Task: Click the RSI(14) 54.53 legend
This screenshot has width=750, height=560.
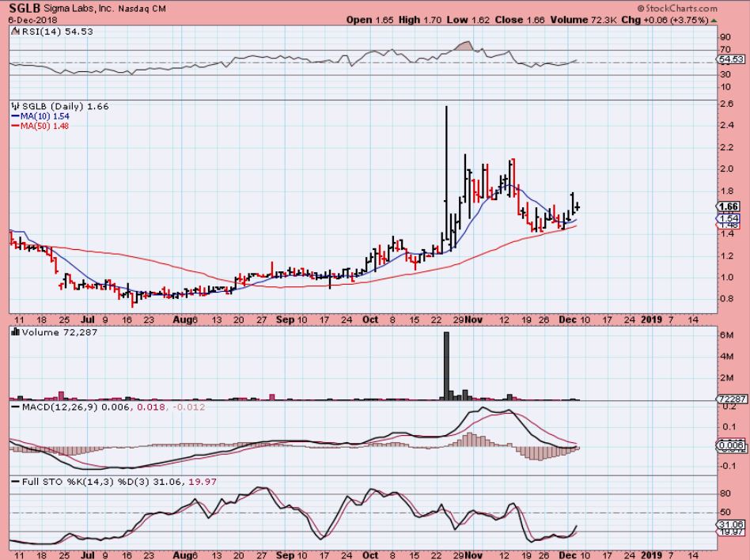Action: pos(52,32)
